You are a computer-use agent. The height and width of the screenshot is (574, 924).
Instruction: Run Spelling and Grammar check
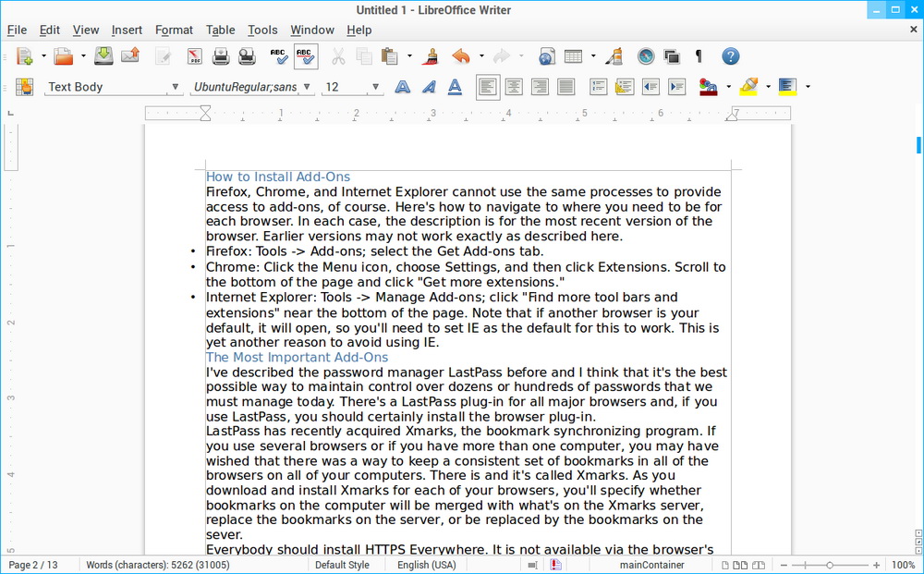279,56
